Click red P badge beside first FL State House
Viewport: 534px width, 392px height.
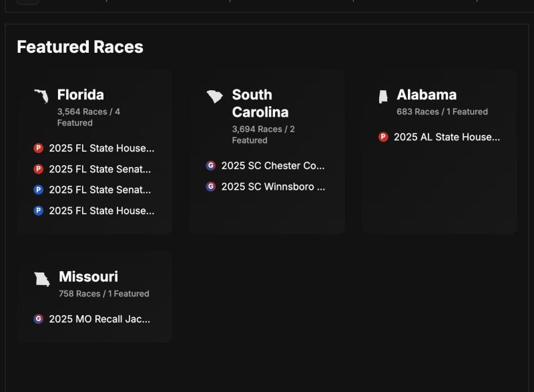pos(38,148)
